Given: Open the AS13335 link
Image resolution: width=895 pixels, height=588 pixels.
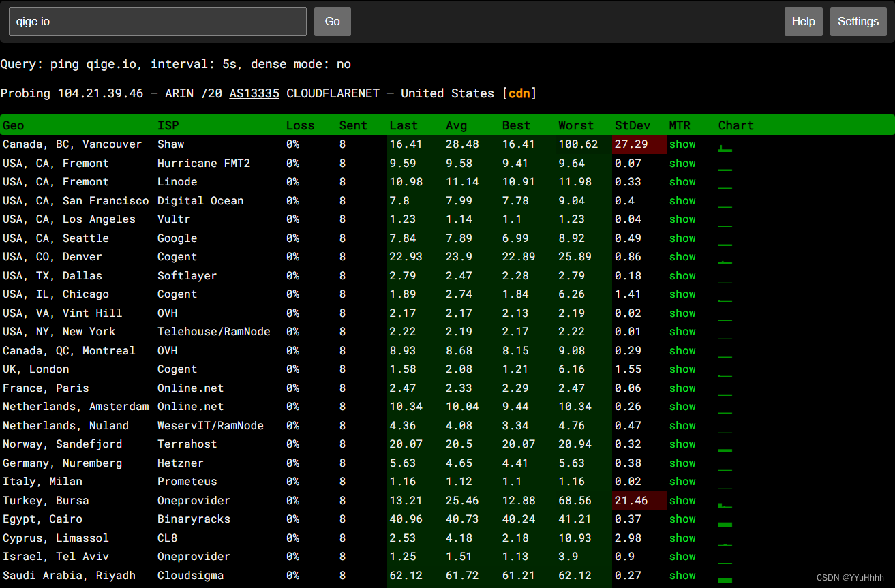Looking at the screenshot, I should (x=254, y=93).
